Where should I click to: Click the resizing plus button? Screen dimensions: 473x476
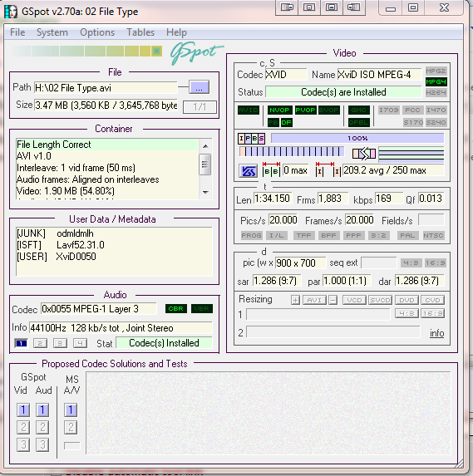[295, 301]
